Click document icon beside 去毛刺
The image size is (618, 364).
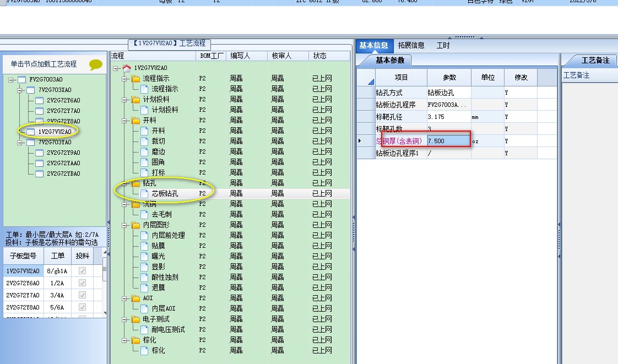(x=144, y=214)
